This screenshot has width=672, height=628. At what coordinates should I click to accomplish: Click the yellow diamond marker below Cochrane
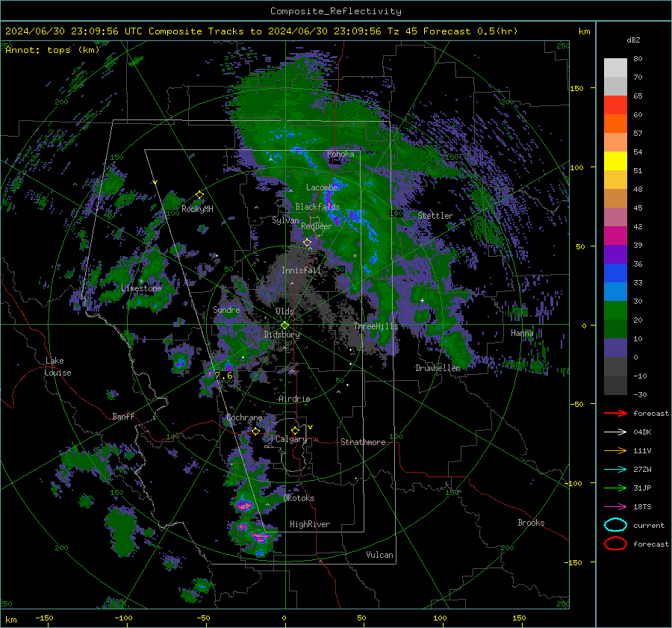(256, 432)
